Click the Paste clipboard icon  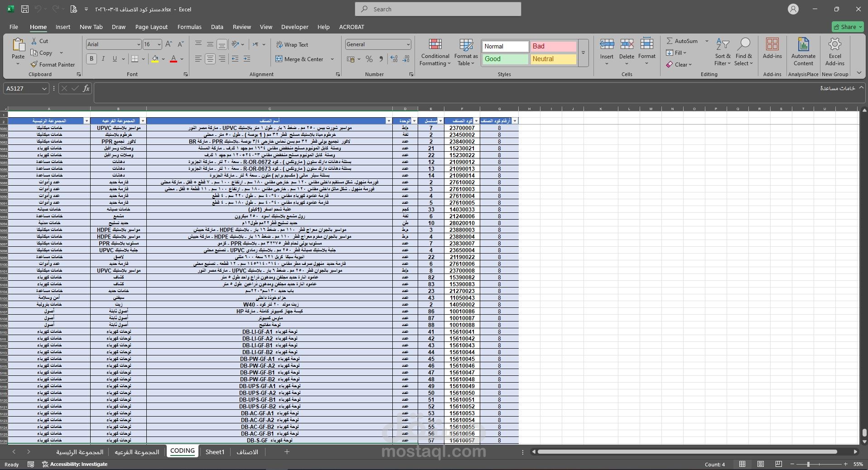(x=18, y=45)
